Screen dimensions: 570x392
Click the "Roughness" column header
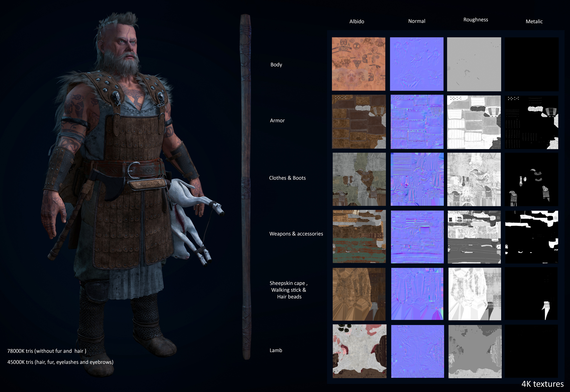(476, 20)
